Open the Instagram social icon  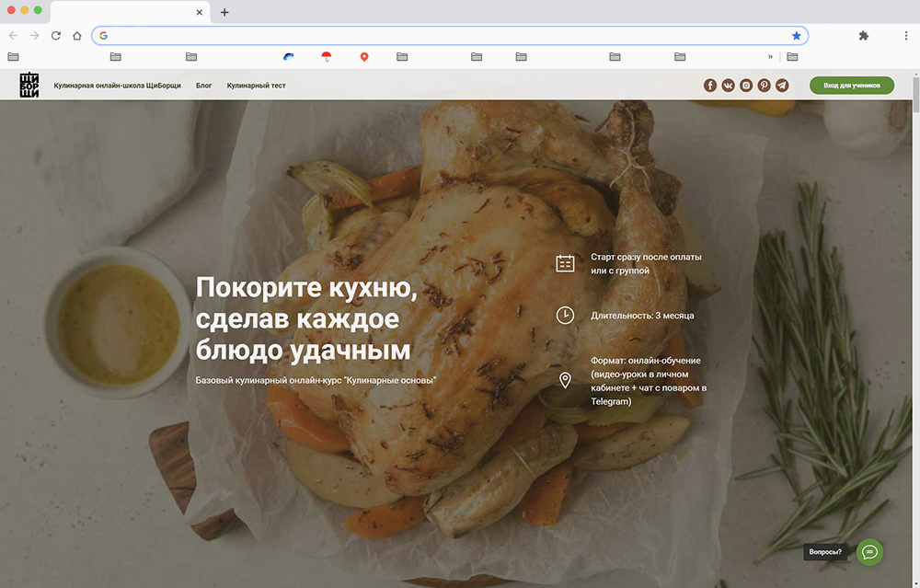tap(746, 86)
